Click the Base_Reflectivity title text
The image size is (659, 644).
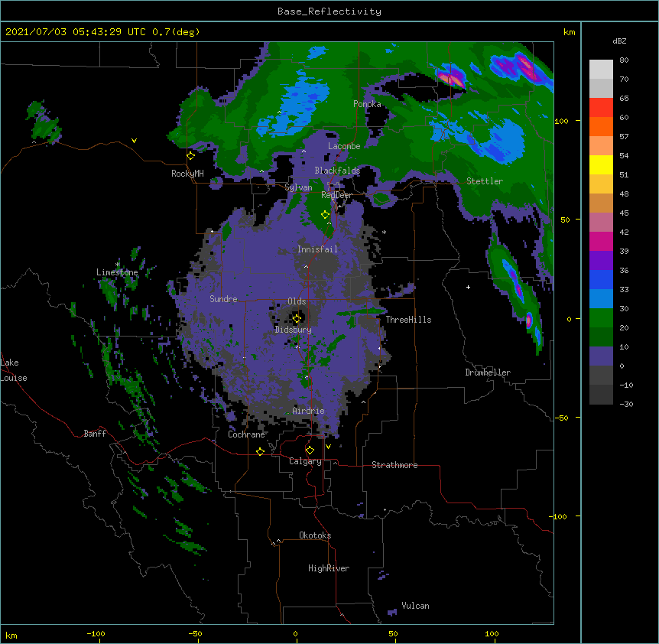pyautogui.click(x=329, y=11)
